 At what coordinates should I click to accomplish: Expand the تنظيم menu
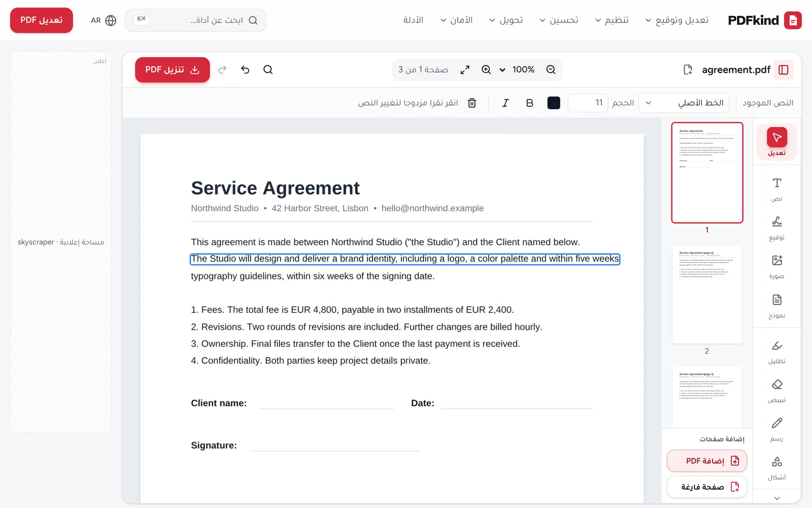[612, 20]
